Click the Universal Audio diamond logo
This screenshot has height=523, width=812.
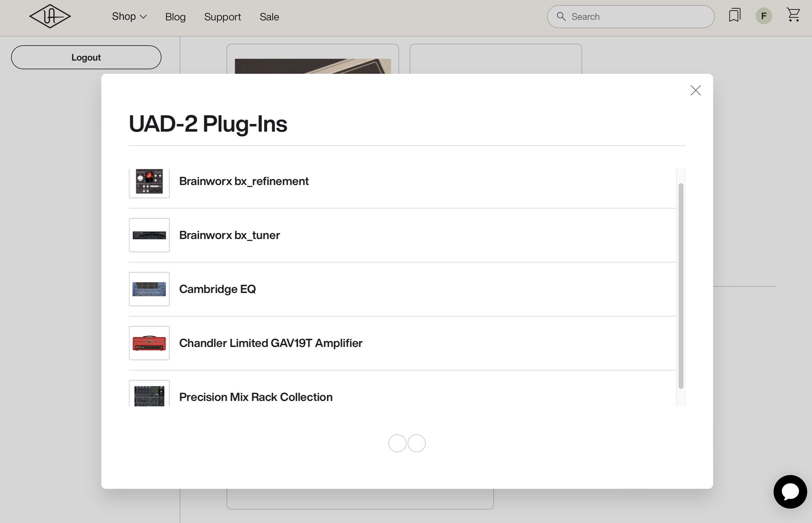click(x=50, y=16)
